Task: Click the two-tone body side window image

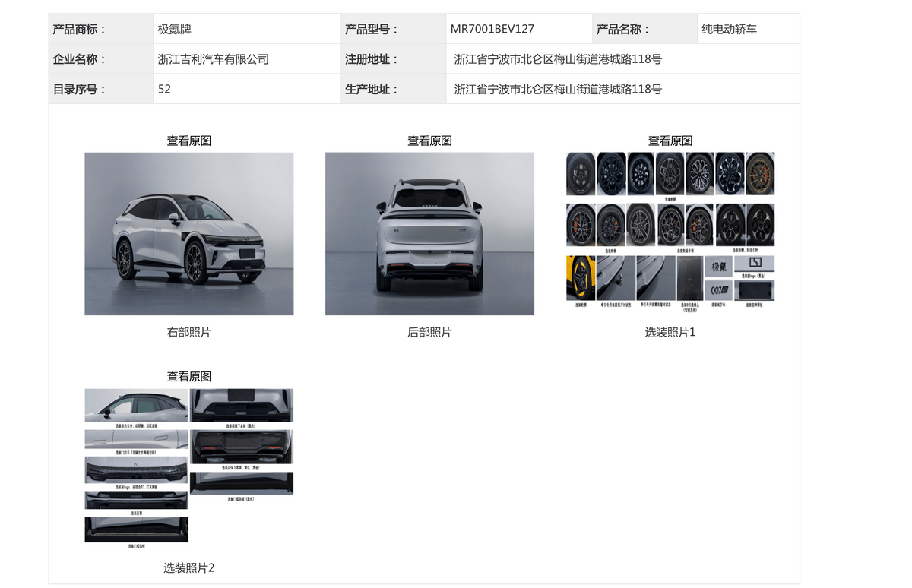Action: click(x=136, y=404)
